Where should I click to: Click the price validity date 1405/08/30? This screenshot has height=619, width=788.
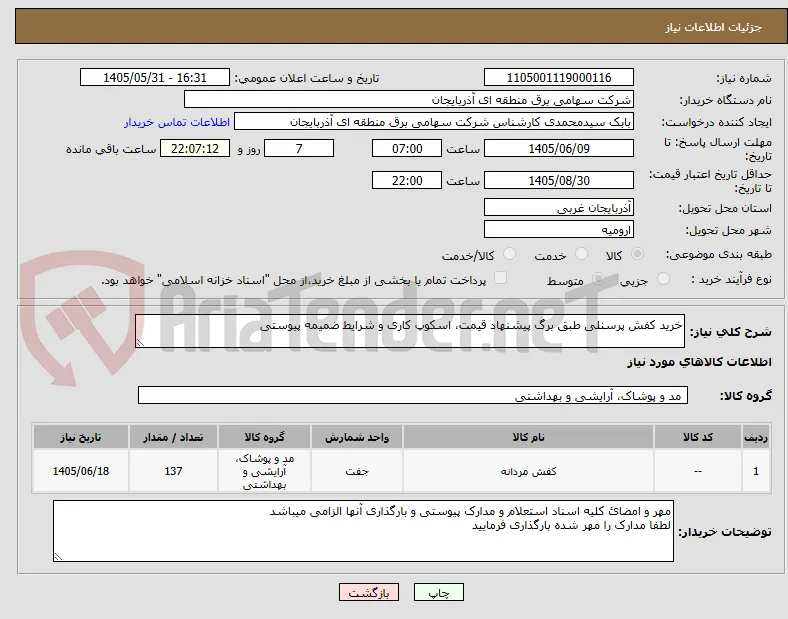tap(559, 180)
